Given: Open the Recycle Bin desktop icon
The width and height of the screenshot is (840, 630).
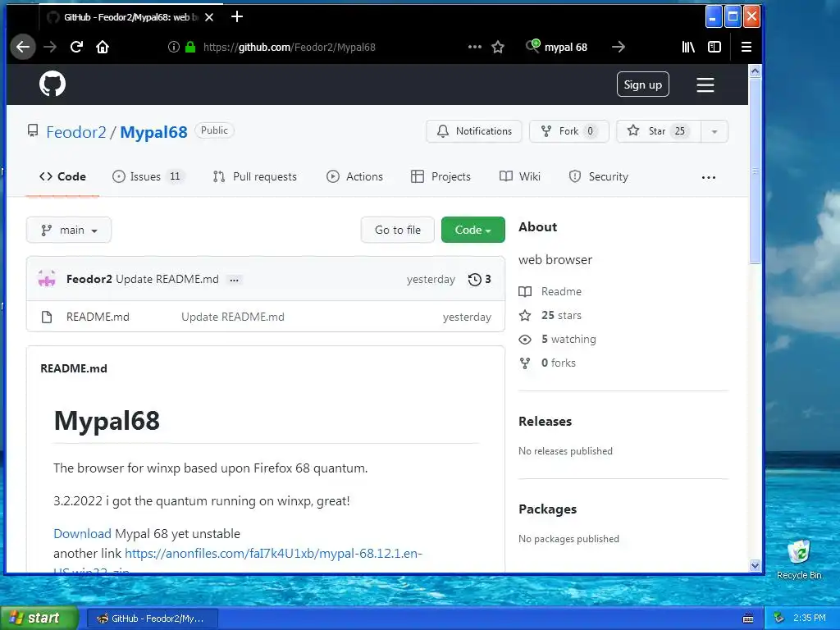Looking at the screenshot, I should 799,559.
